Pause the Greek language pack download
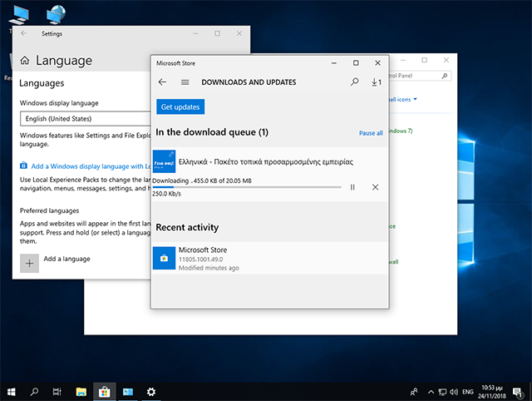 (352, 187)
